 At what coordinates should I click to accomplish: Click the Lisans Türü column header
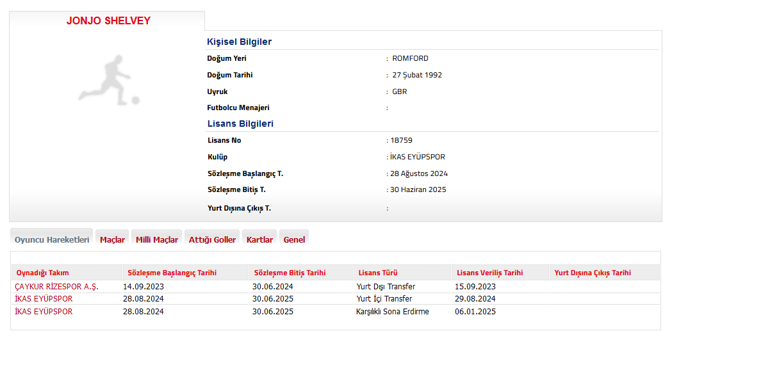(x=378, y=273)
